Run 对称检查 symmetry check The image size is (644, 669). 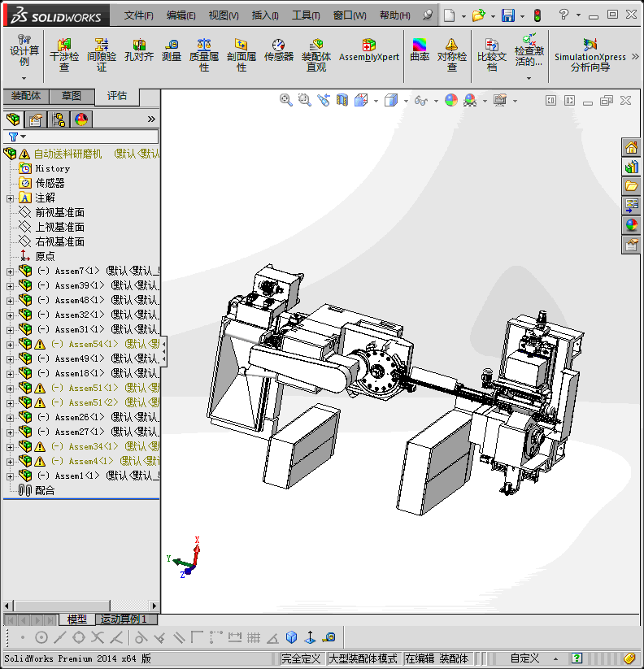pyautogui.click(x=452, y=55)
